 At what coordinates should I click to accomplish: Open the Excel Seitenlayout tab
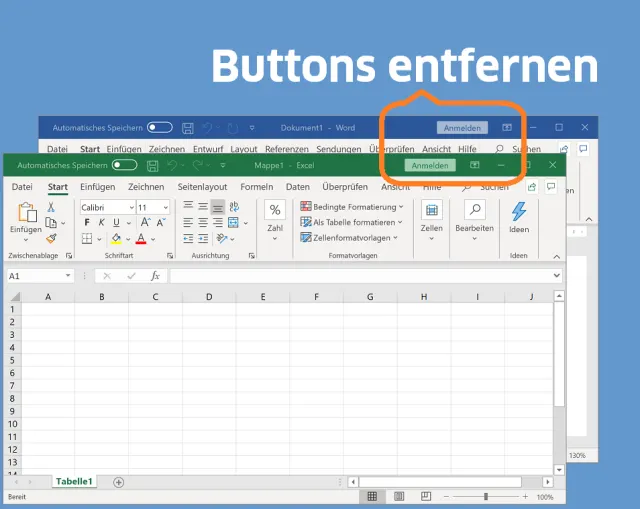pos(202,187)
